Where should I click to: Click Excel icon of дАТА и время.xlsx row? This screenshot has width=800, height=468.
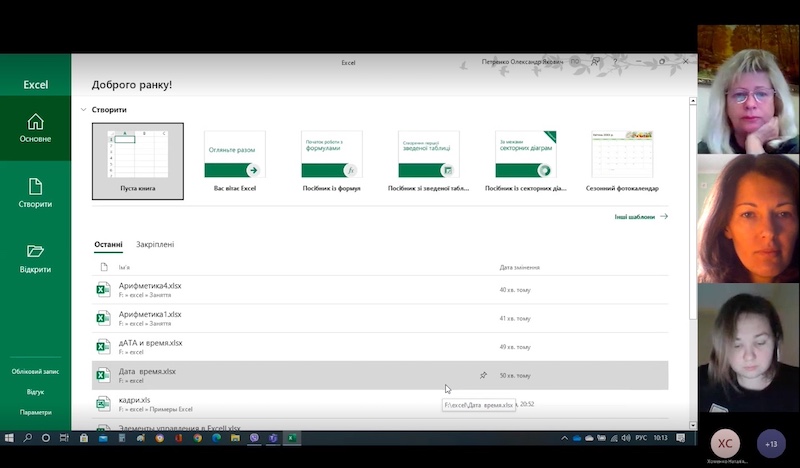(x=104, y=347)
